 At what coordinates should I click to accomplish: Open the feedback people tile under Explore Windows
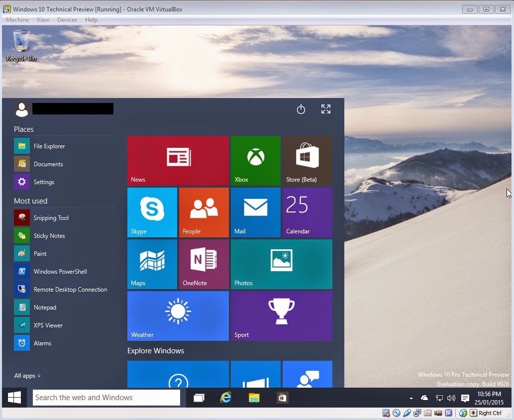click(308, 374)
